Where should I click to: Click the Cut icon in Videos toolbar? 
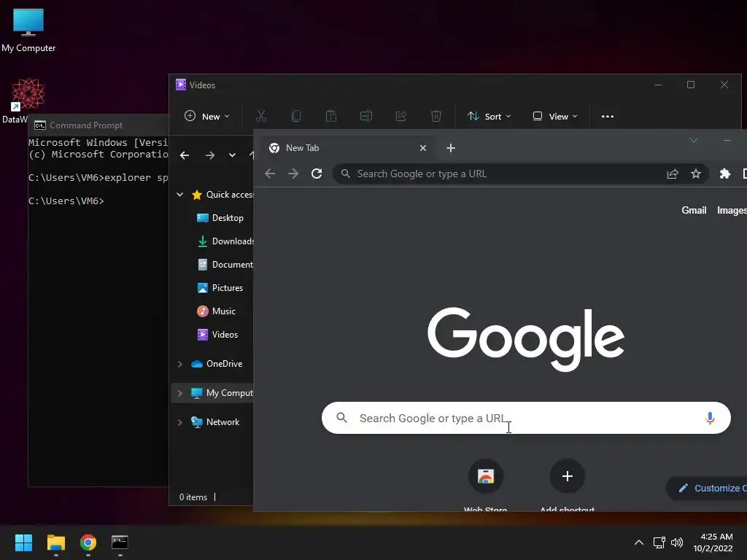pyautogui.click(x=261, y=116)
